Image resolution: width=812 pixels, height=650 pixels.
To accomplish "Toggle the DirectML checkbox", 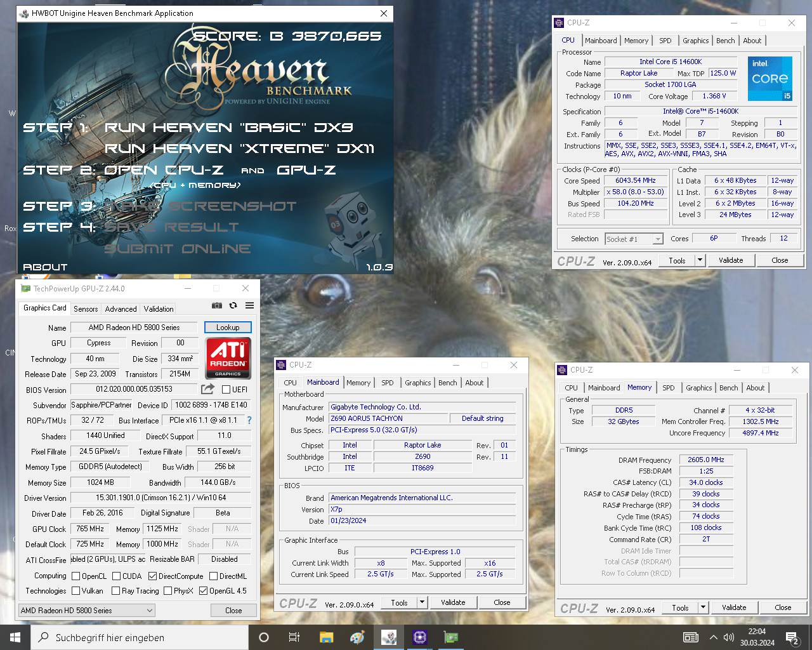I will (x=213, y=576).
